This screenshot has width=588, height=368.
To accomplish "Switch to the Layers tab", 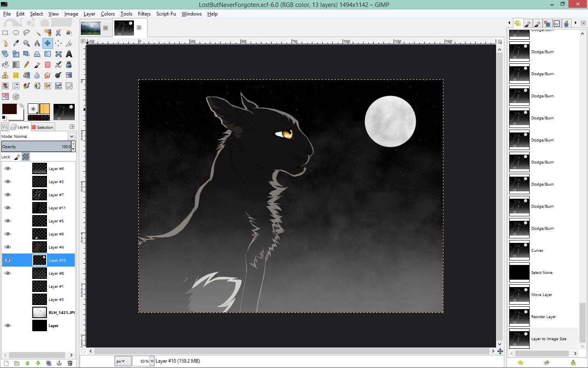I will (x=20, y=127).
